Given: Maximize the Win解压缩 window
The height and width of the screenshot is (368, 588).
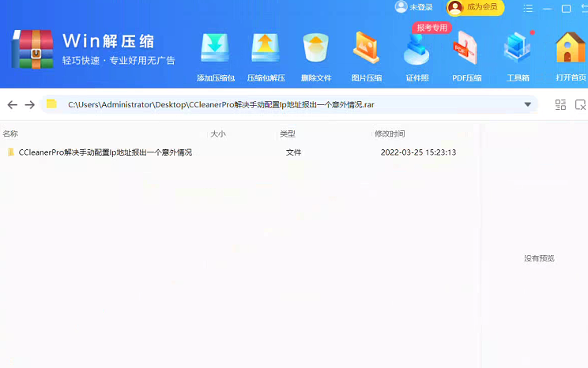Looking at the screenshot, I should (x=566, y=8).
